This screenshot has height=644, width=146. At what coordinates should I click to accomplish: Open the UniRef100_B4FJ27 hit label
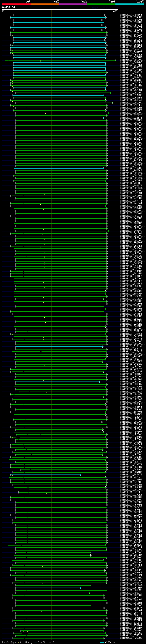[x=131, y=35]
